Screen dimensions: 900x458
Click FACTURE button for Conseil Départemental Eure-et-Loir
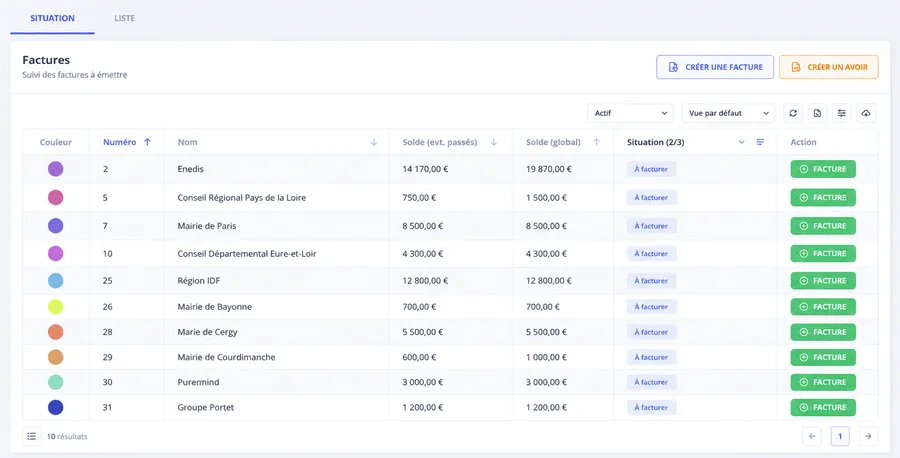point(823,254)
